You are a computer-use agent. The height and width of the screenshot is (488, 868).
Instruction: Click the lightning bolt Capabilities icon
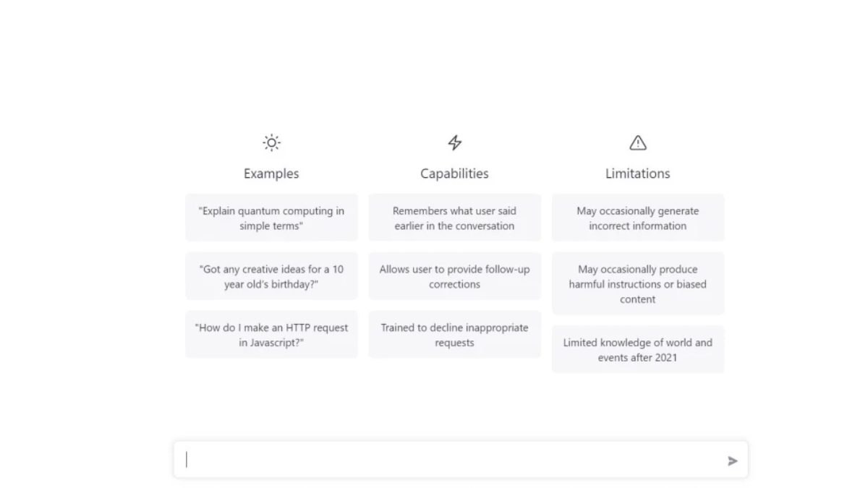coord(454,142)
